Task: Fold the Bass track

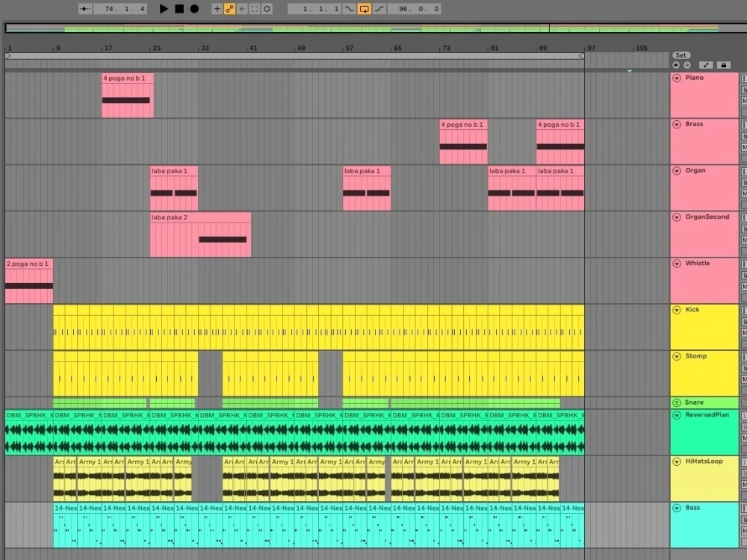Action: click(677, 508)
